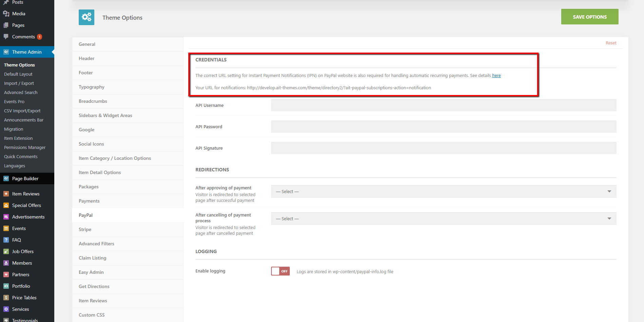Viewport: 644px width, 322px height.
Task: Open the Get Directions tab
Action: point(128,286)
